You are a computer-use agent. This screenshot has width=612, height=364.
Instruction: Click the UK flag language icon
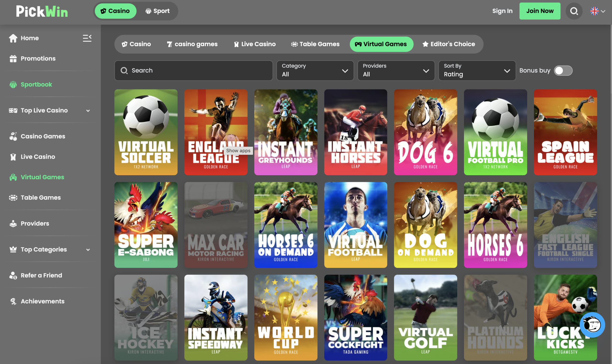[594, 11]
